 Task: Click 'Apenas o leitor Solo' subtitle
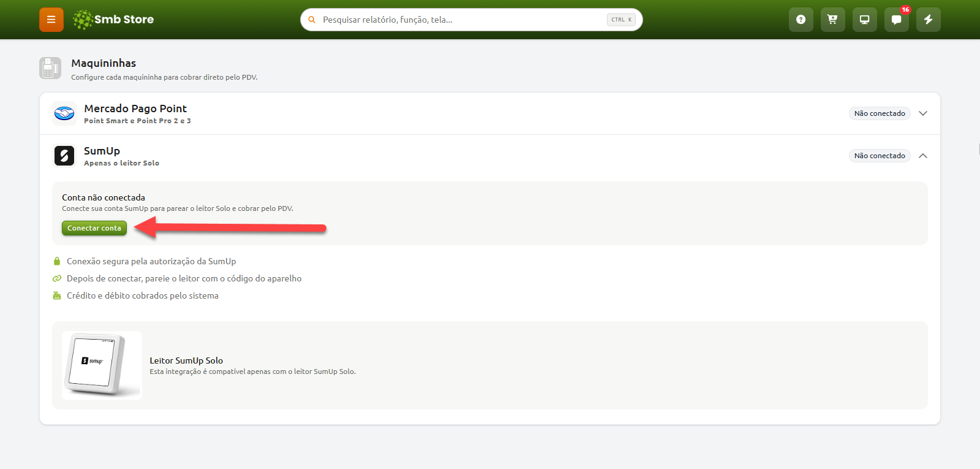121,163
